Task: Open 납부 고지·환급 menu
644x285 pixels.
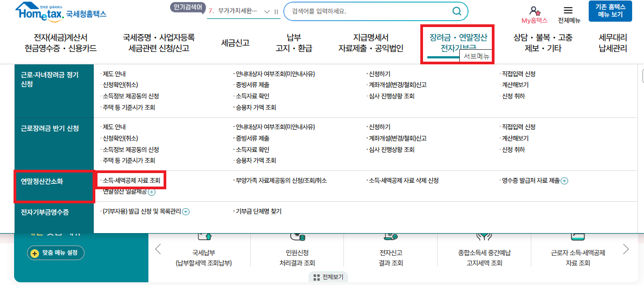Action: (x=294, y=43)
